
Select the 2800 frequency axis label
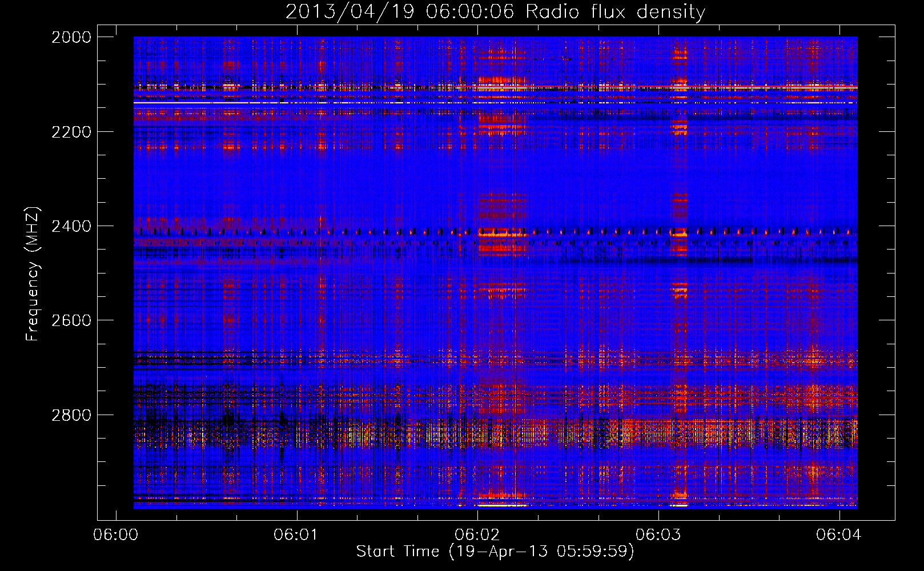tap(71, 415)
